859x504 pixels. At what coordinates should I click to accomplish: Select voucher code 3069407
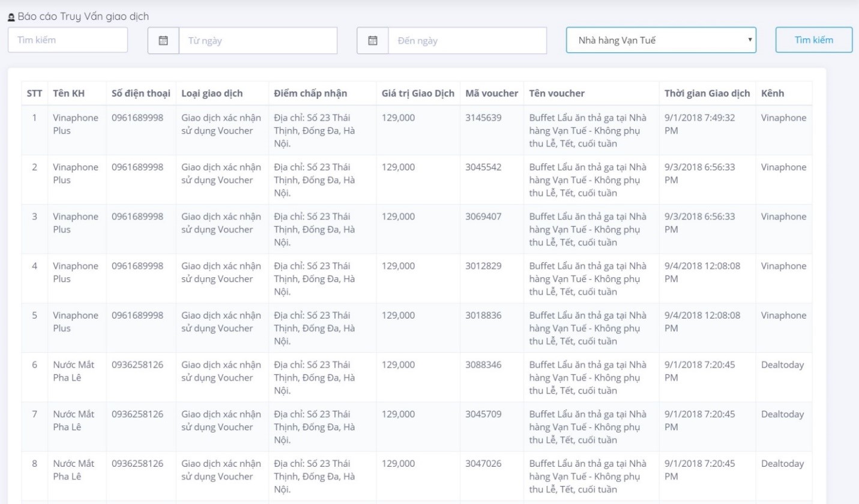[483, 216]
